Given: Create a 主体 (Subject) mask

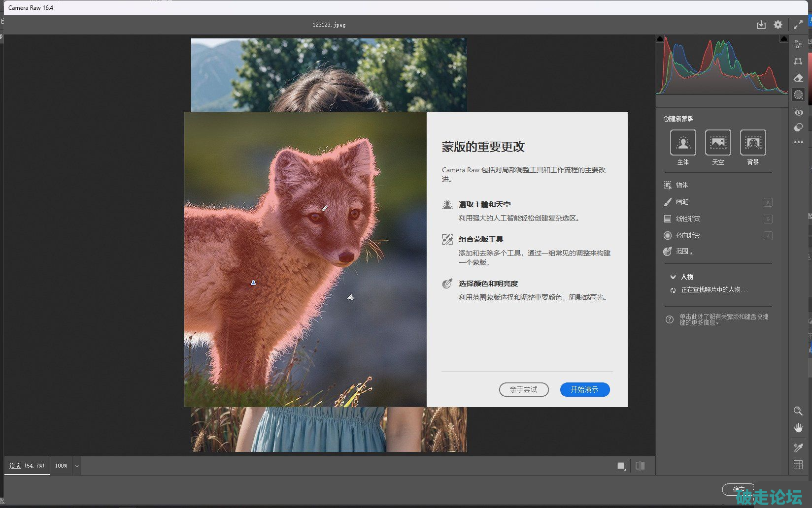Looking at the screenshot, I should point(683,143).
